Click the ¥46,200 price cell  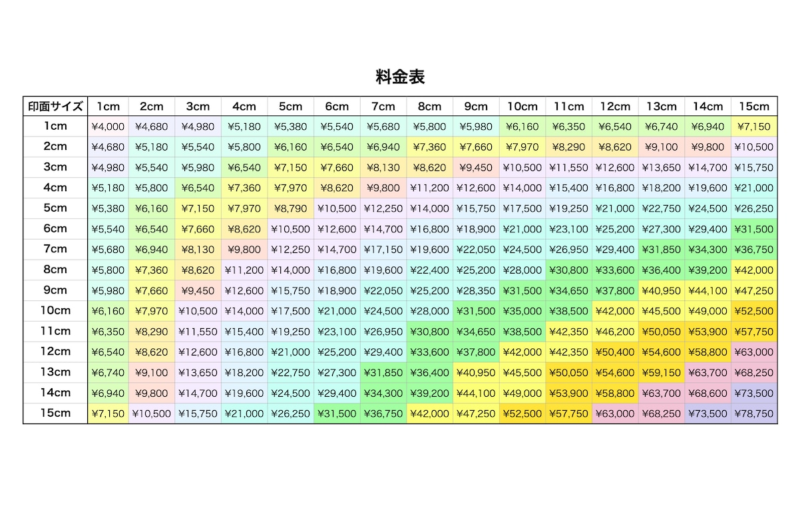point(615,332)
